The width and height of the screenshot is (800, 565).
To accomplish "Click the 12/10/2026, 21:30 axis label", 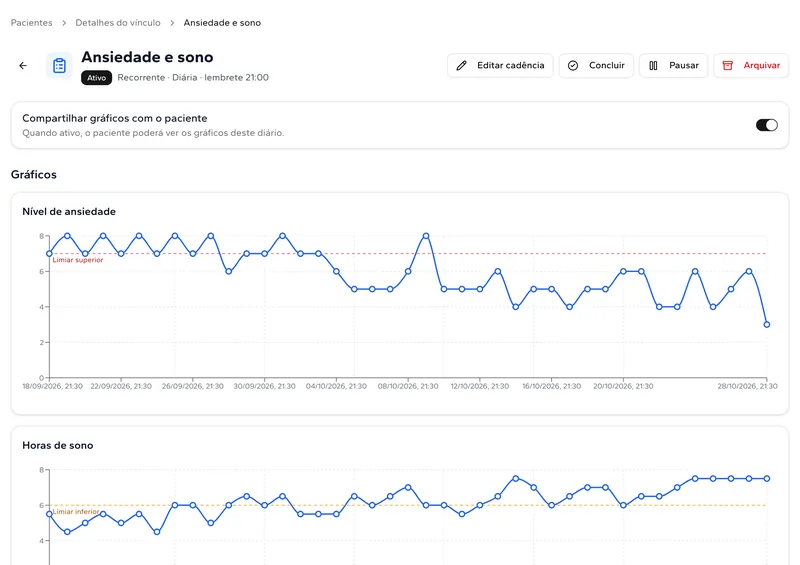I will (x=480, y=386).
